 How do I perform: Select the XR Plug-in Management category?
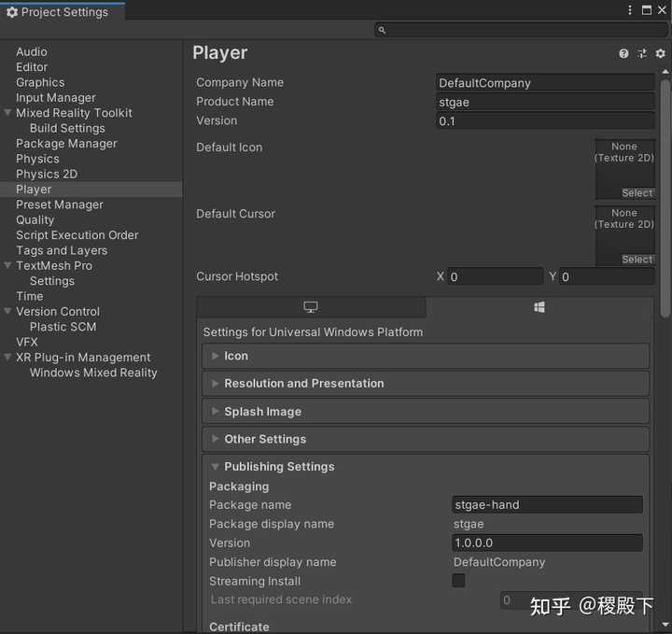[83, 357]
